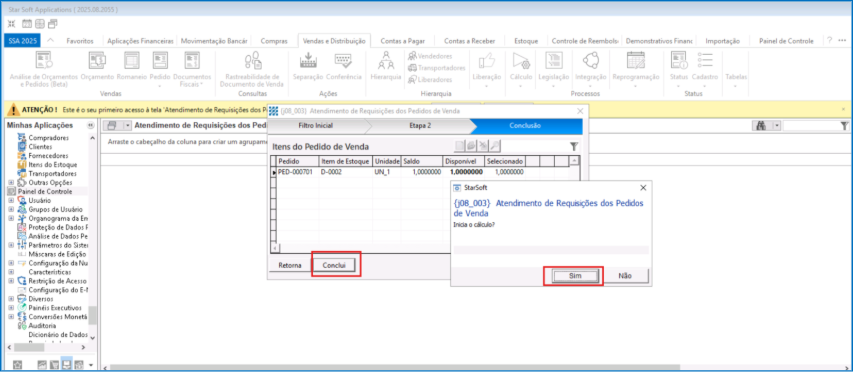Expand the Outras Opções tree node

pyautogui.click(x=10, y=183)
